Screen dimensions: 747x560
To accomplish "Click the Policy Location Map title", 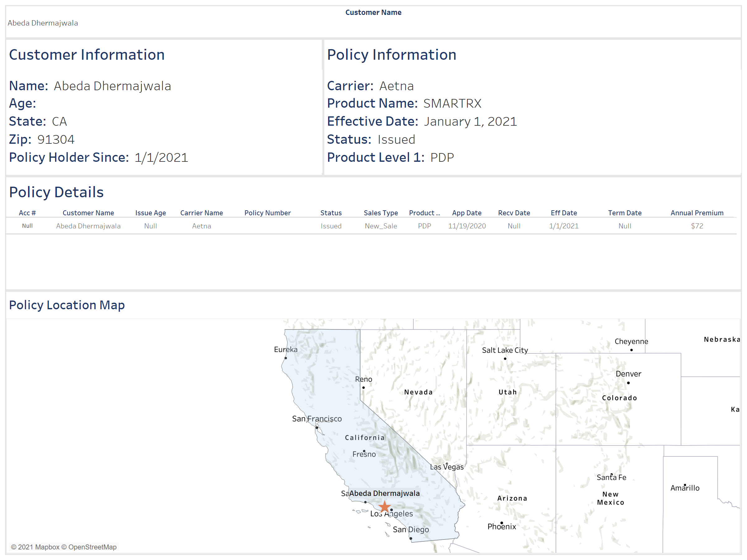I will tap(67, 305).
